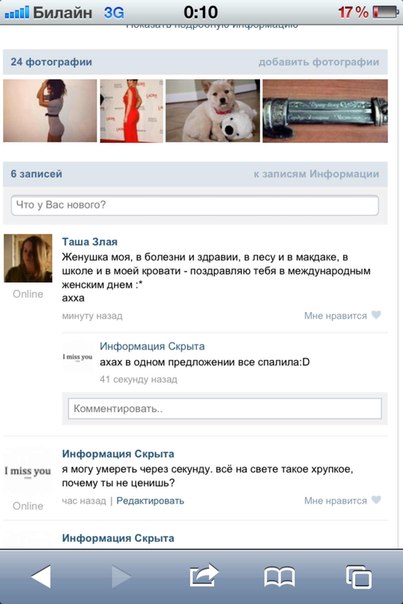
Task: Open Таша Злая's profile name link
Action: click(90, 242)
